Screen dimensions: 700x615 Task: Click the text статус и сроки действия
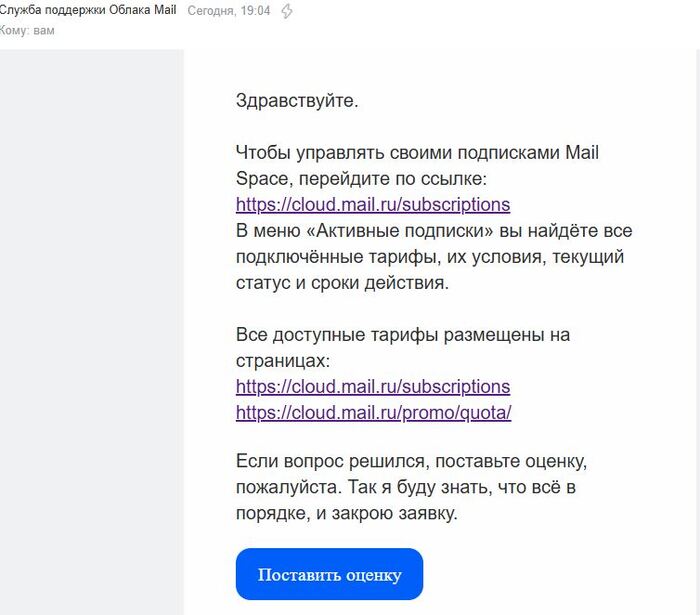(343, 283)
